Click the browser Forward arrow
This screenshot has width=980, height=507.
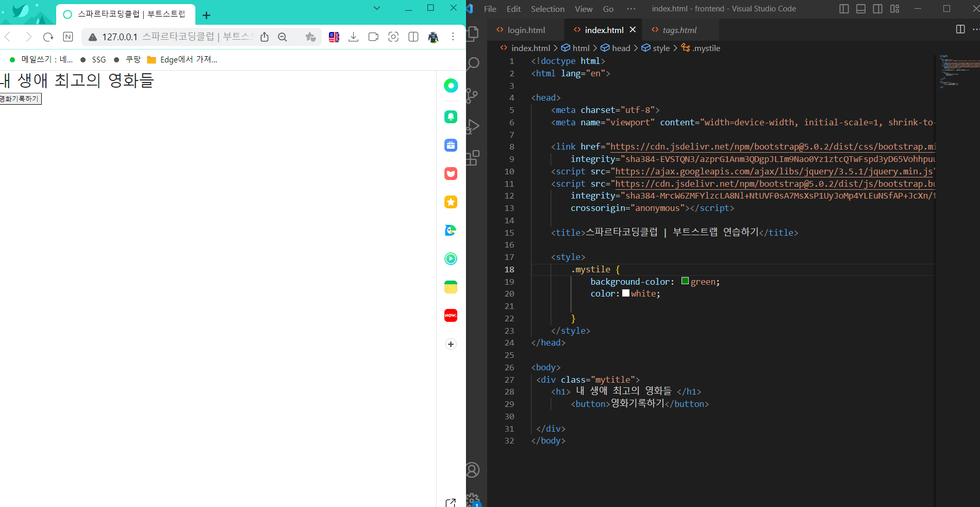tap(28, 37)
